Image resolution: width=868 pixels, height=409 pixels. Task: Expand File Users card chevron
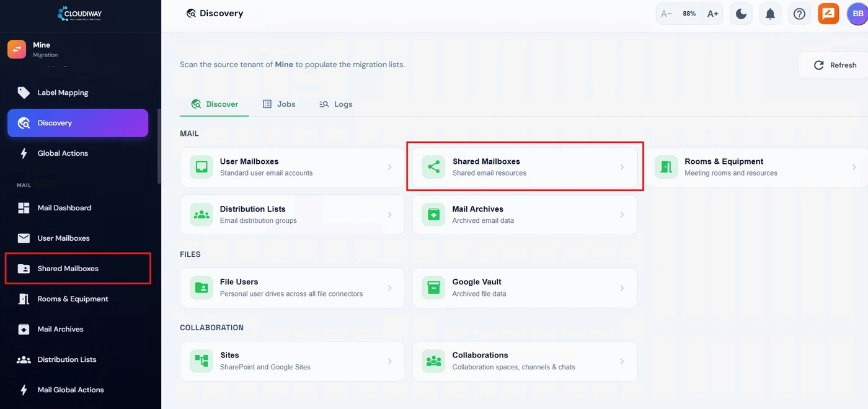(x=389, y=288)
